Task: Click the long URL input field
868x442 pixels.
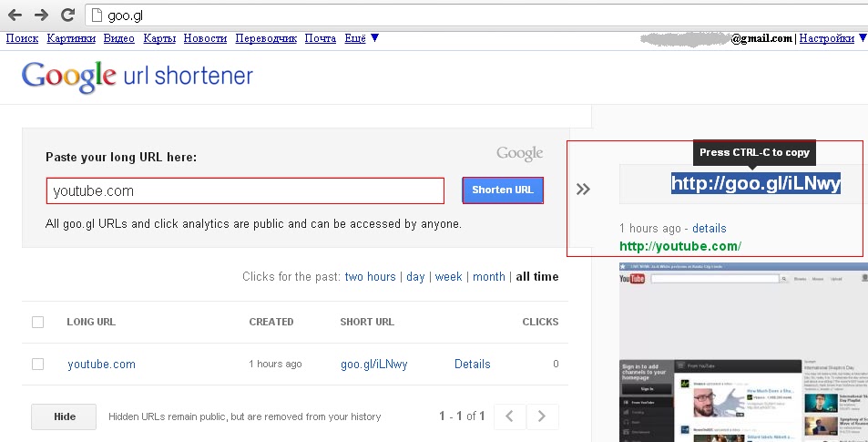Action: (245, 191)
